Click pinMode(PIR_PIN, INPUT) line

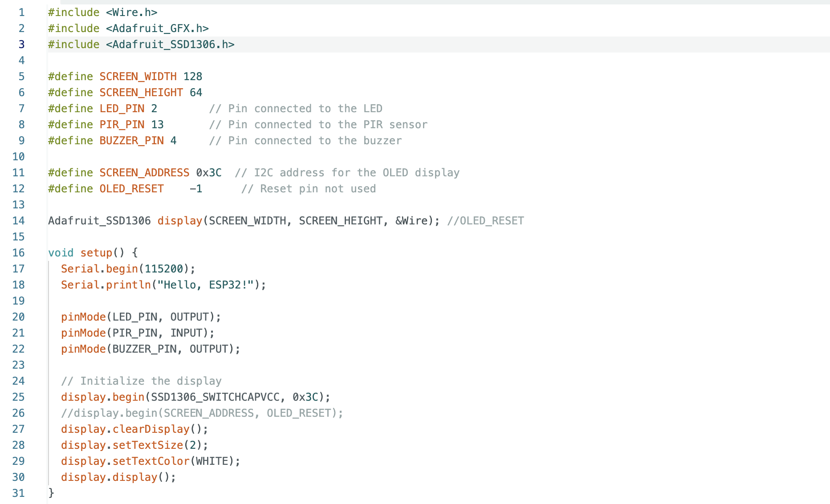point(138,333)
